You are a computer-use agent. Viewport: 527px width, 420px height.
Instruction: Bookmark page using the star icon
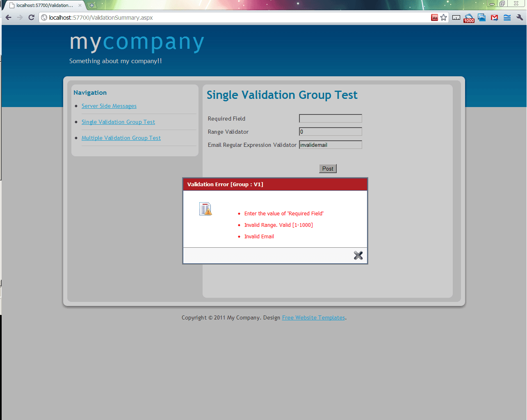point(443,18)
